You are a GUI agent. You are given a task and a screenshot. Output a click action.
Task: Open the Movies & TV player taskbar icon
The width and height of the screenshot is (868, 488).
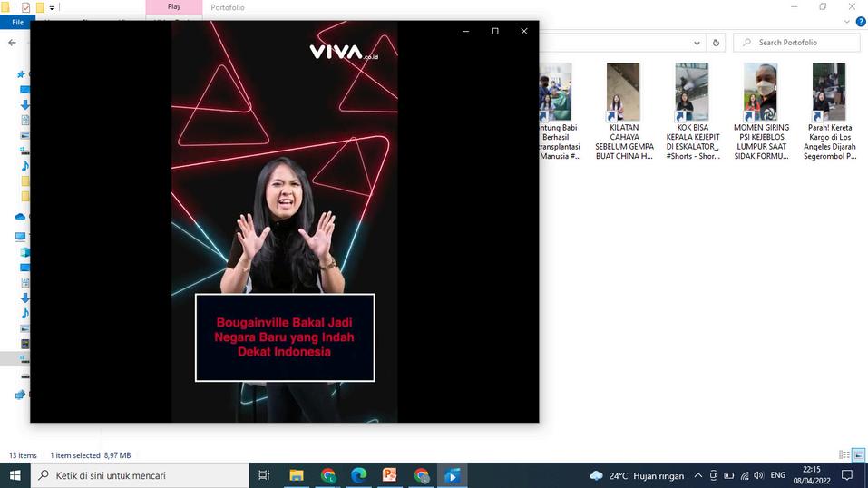tap(453, 475)
